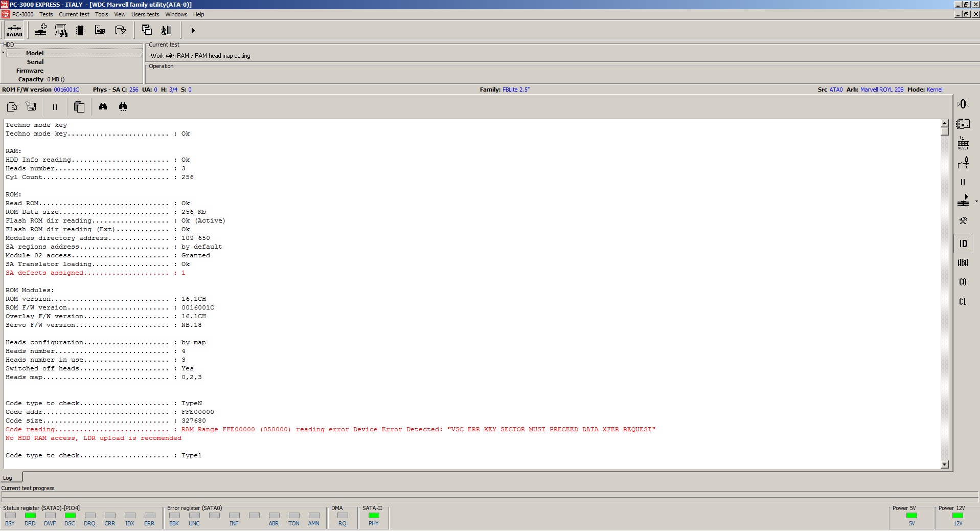The height and width of the screenshot is (531, 980).
Task: Open the document with binoculars toolbar icon
Action: (61, 30)
